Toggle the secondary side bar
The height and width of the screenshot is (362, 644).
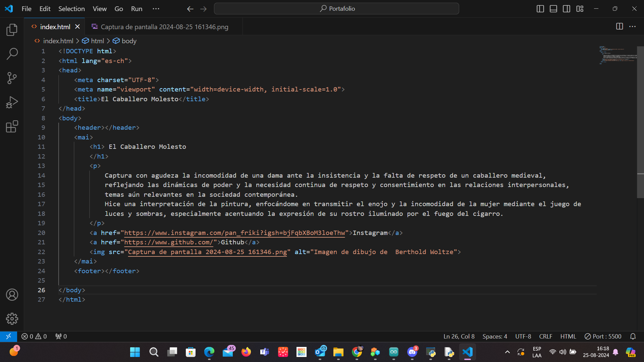567,9
